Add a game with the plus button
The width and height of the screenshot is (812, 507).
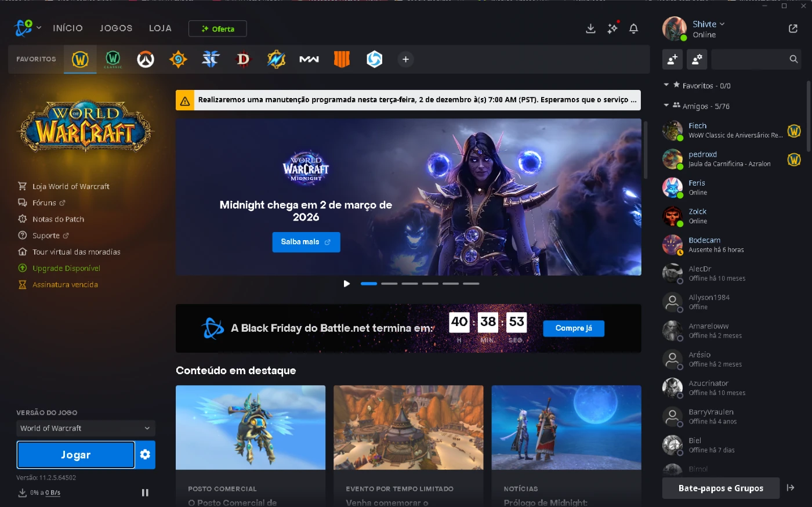405,59
